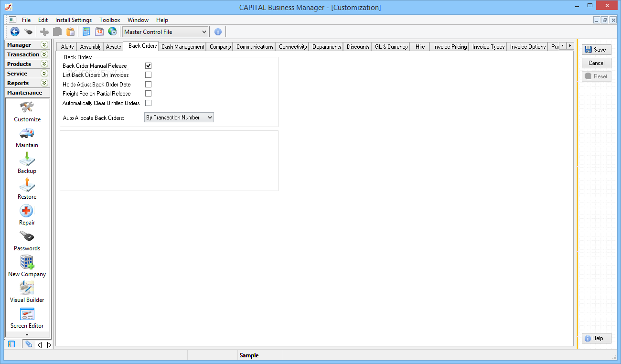This screenshot has height=364, width=621.
Task: Switch to the Alerts tab
Action: (x=67, y=47)
